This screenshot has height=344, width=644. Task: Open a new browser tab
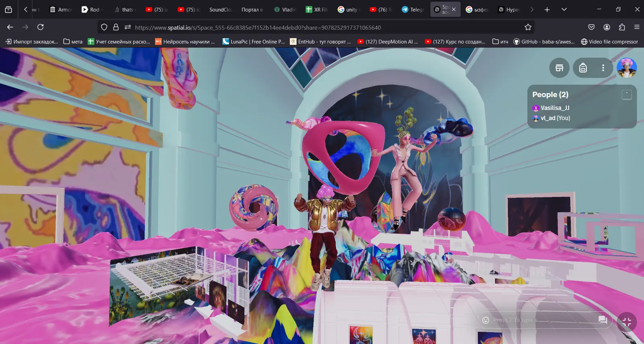point(547,9)
